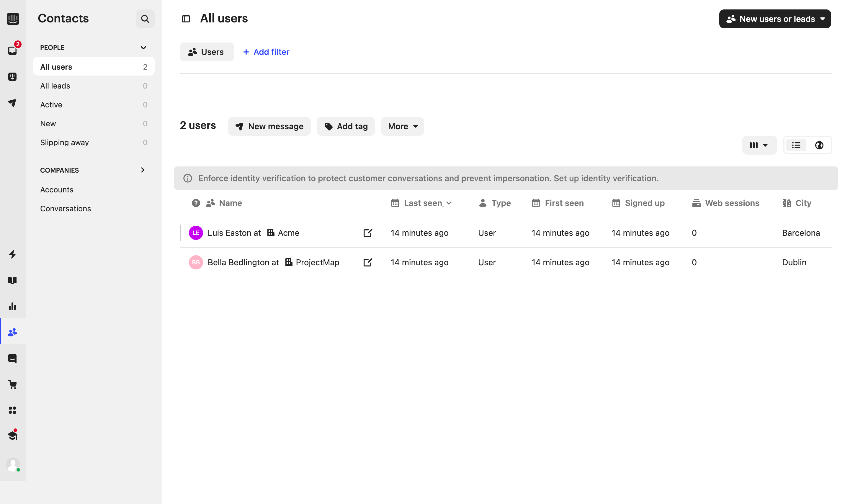Screen dimensions: 850x504
Task: Select Slipping away segment
Action: pyautogui.click(x=94, y=143)
